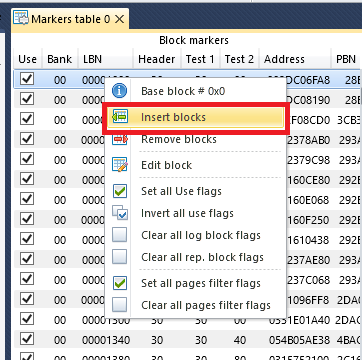The height and width of the screenshot is (360, 362).
Task: Select the address cell 0331E01A40
Action: point(299,320)
